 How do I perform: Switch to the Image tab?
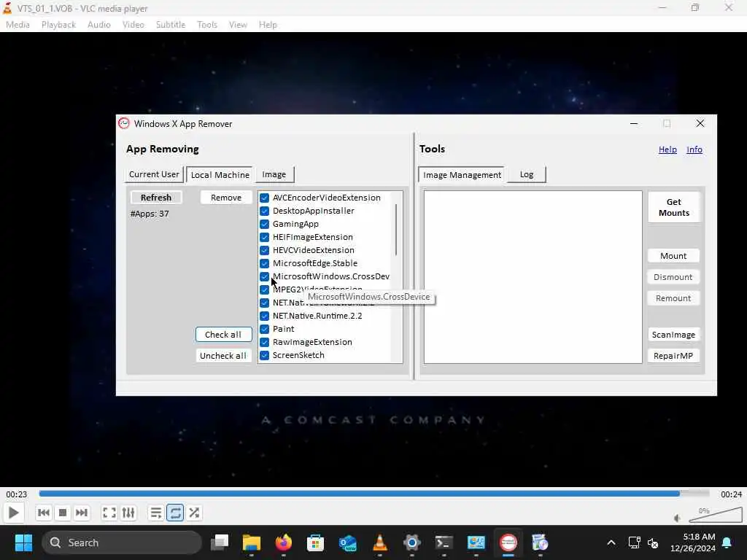coord(274,174)
